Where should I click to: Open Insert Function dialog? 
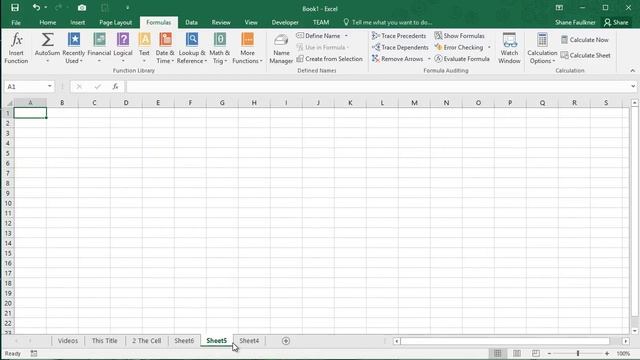point(16,48)
